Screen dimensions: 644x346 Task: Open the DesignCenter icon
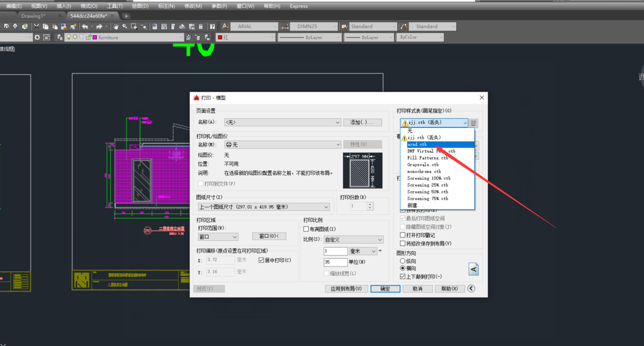coord(164,26)
